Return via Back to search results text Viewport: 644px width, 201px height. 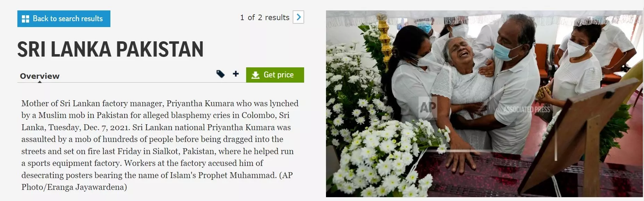coord(68,19)
